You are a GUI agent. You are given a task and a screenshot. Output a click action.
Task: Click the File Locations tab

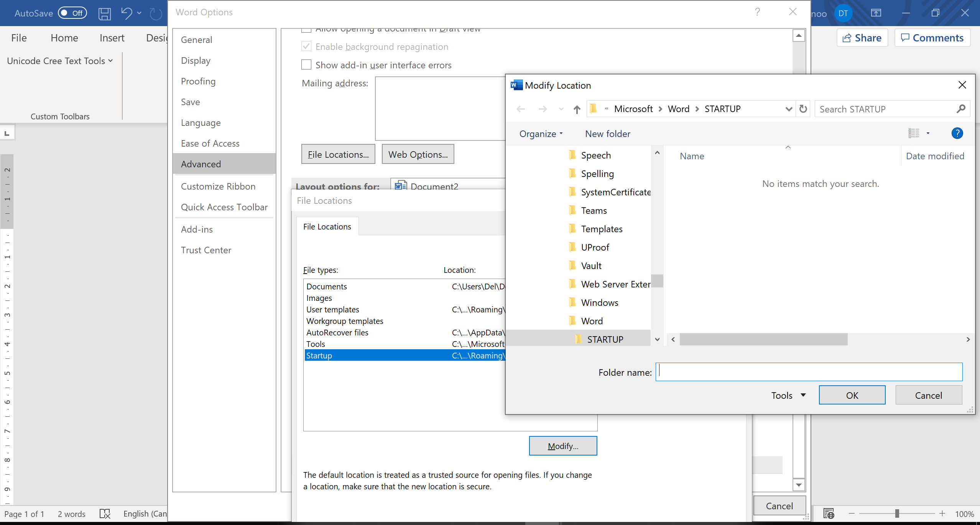coord(327,226)
